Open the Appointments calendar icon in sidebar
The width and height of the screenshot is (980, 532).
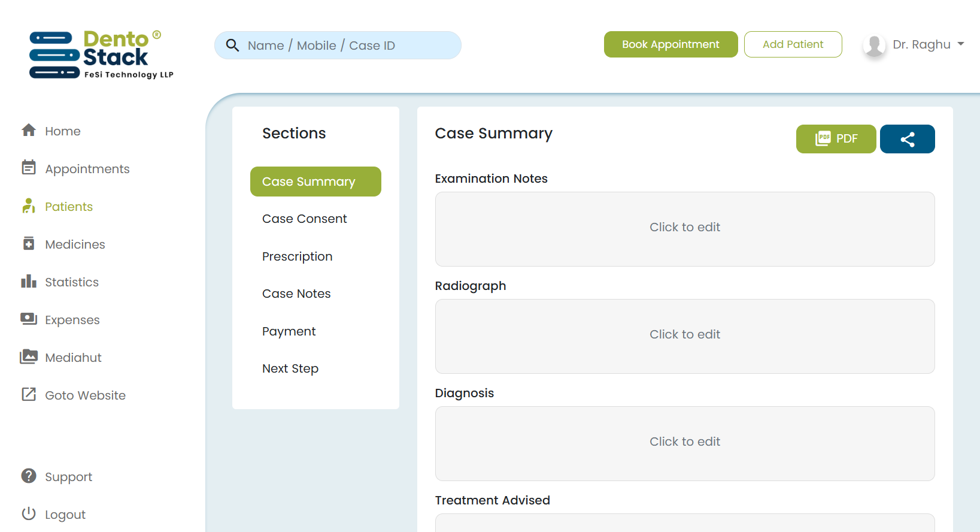tap(29, 168)
